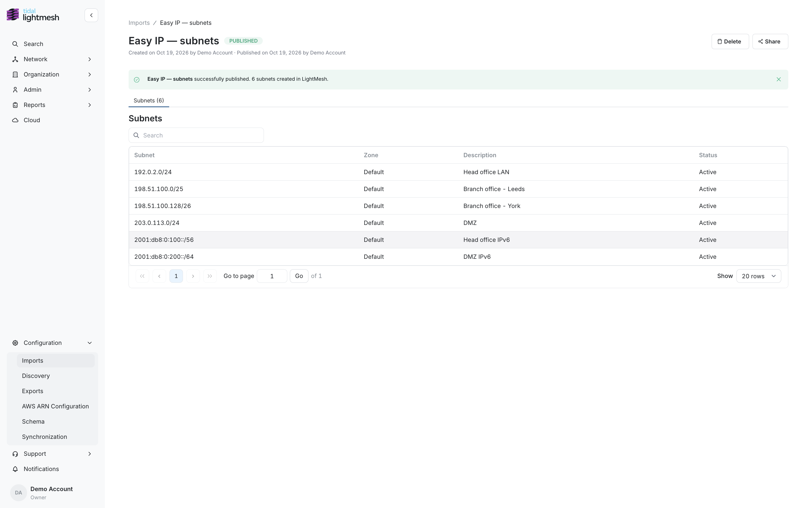Expand the Organization menu
This screenshot has height=508, width=812.
click(x=90, y=75)
